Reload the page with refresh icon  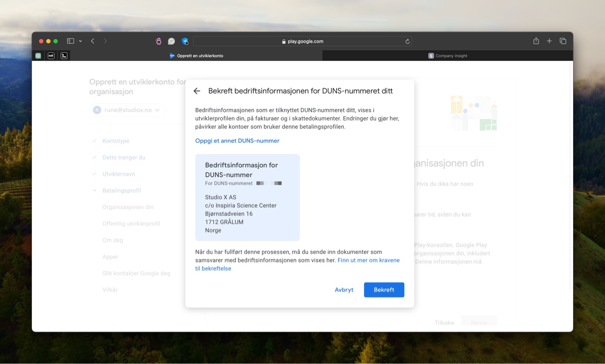(x=407, y=41)
